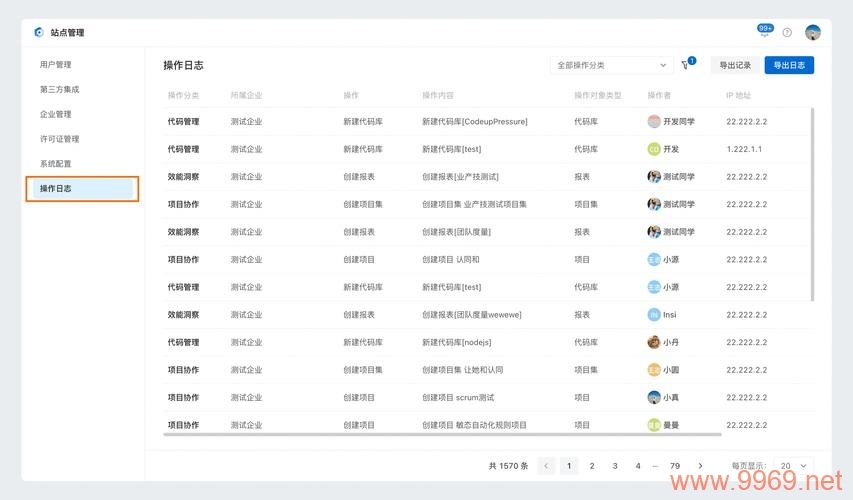
Task: Click the site management logo icon
Action: (39, 32)
